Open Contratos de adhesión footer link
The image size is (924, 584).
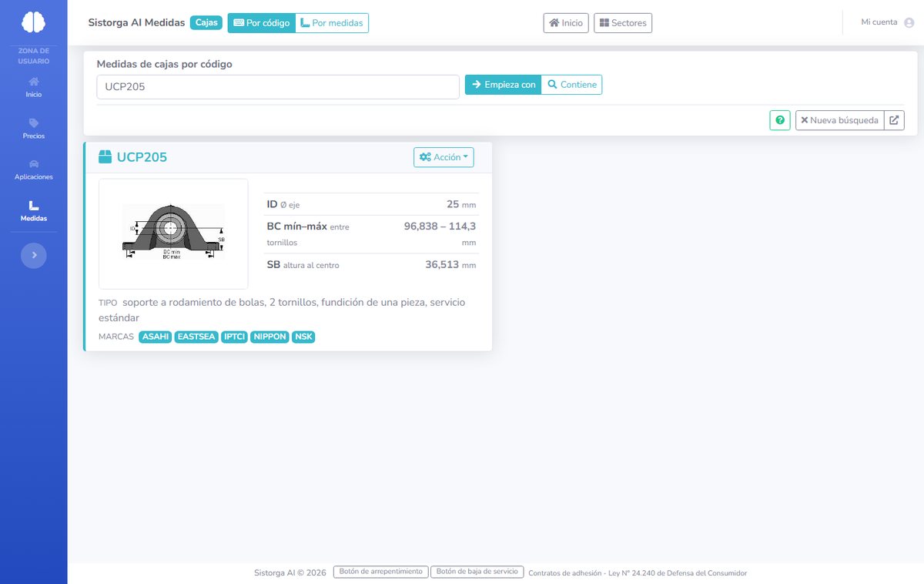click(638, 573)
